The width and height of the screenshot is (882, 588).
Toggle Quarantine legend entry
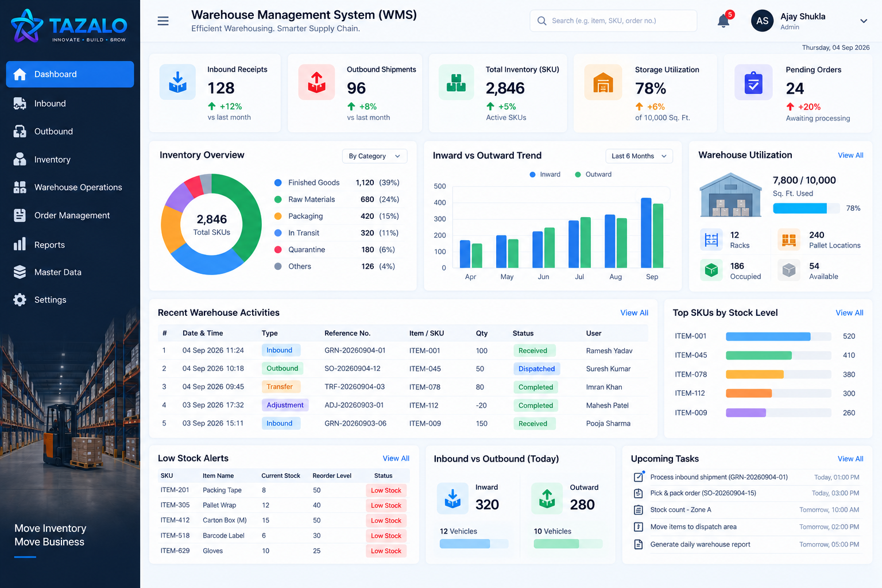(x=336, y=249)
